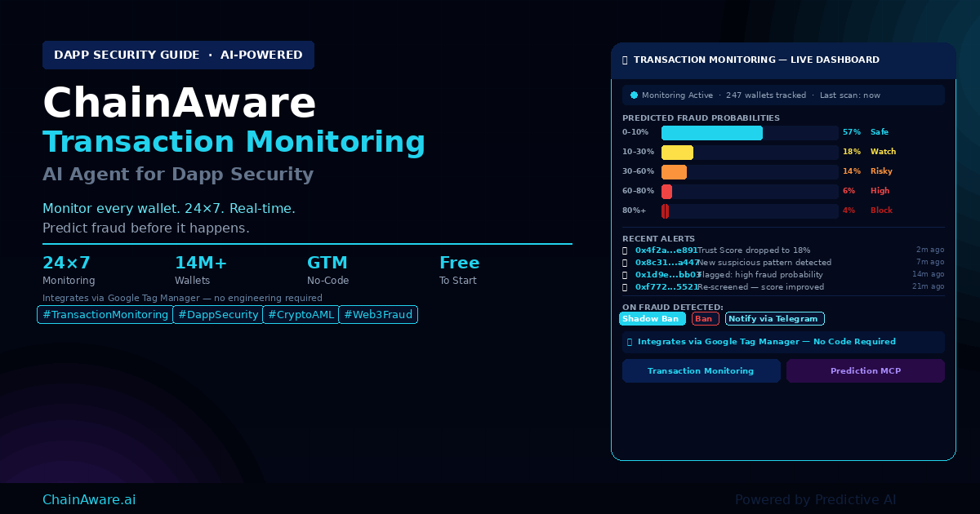Click the icon in the Live Dashboard header
This screenshot has width=980, height=514.
[625, 60]
